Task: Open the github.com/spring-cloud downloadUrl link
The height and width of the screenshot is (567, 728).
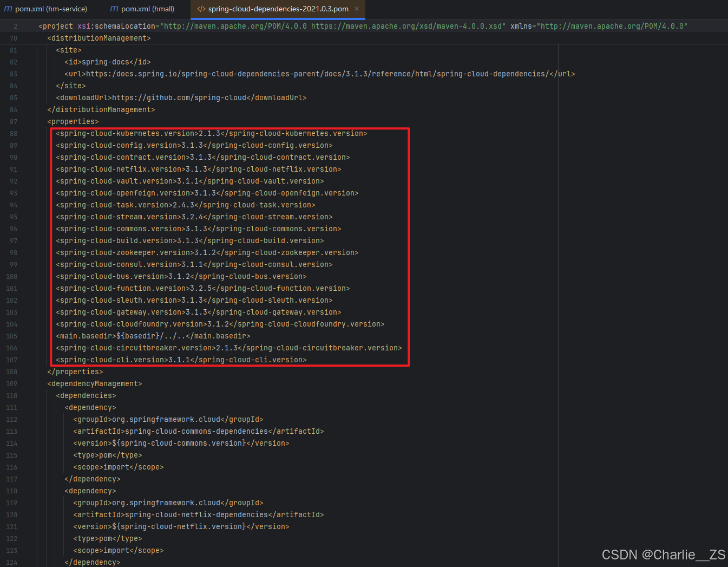Action: click(x=179, y=97)
